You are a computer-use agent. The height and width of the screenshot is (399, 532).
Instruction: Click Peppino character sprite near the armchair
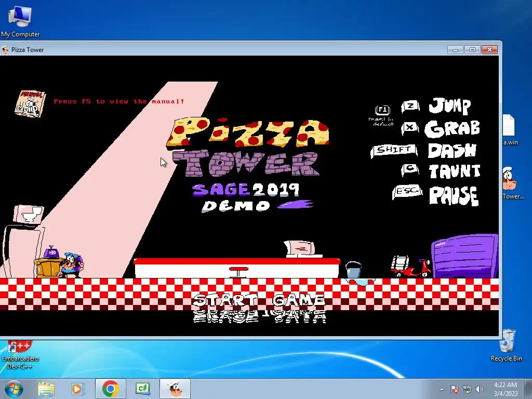point(71,264)
